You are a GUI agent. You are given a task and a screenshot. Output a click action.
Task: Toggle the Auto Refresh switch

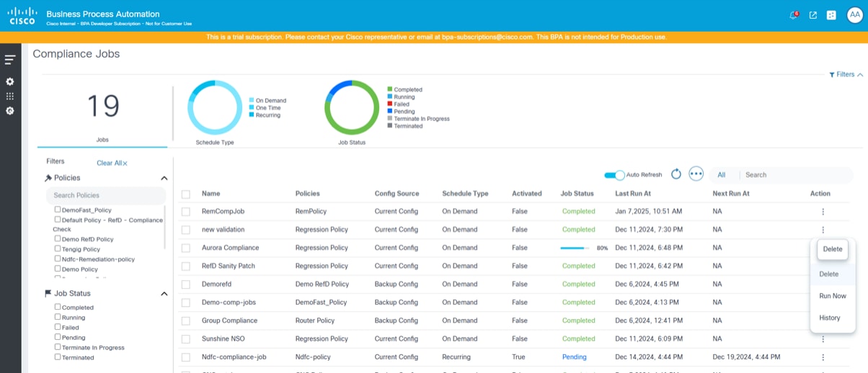coord(614,175)
